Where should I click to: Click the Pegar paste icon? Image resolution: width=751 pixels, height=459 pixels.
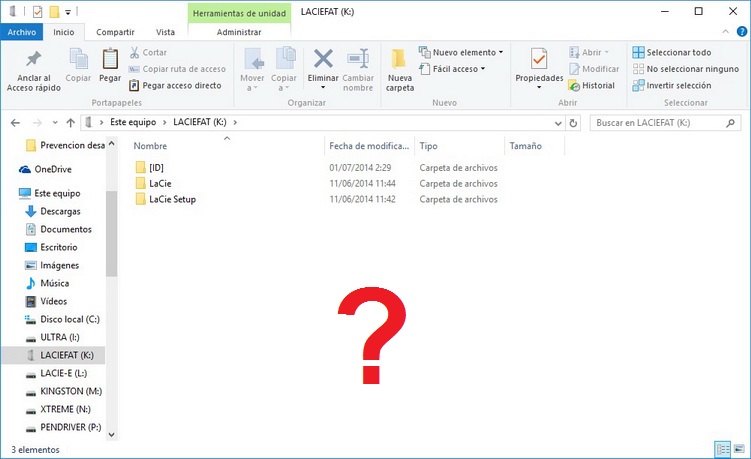coord(110,63)
